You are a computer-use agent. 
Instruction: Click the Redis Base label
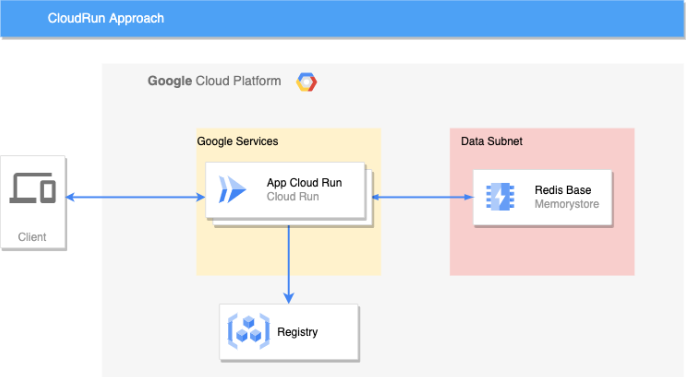(563, 190)
